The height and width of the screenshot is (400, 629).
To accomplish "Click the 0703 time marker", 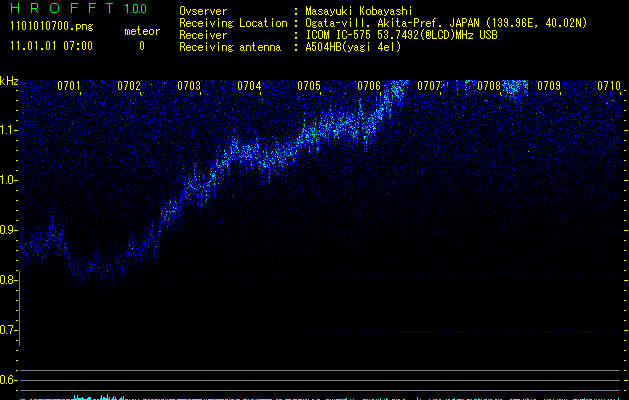I will [189, 86].
